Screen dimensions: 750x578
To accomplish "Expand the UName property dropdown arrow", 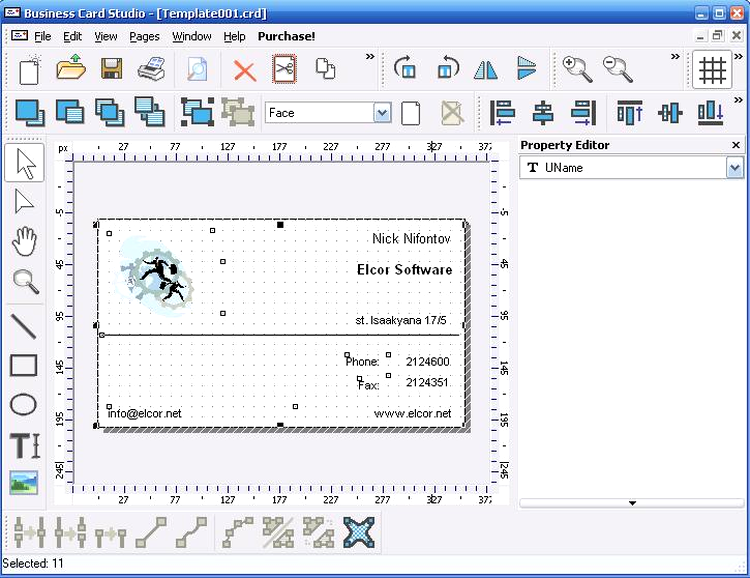I will pos(735,168).
